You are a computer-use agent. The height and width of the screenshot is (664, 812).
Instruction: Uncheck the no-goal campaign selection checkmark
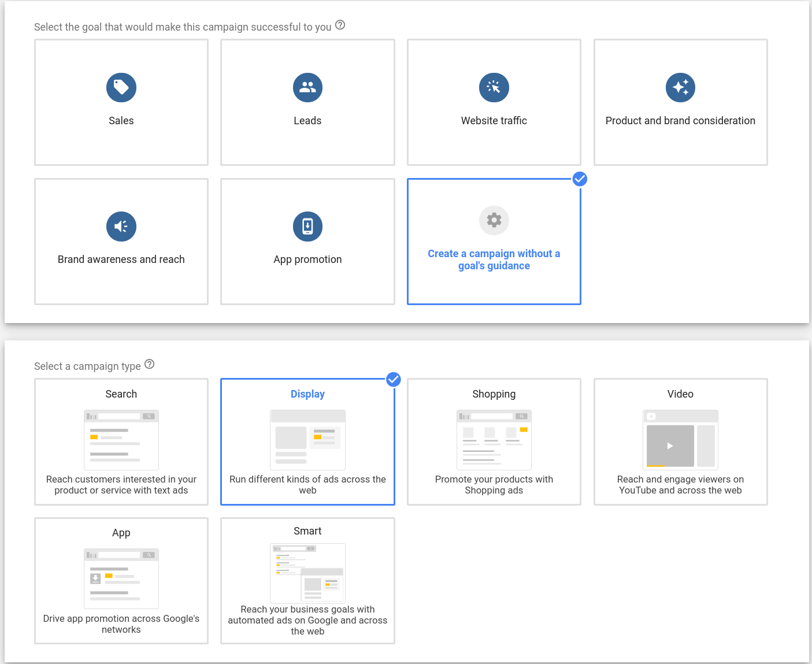tap(580, 179)
